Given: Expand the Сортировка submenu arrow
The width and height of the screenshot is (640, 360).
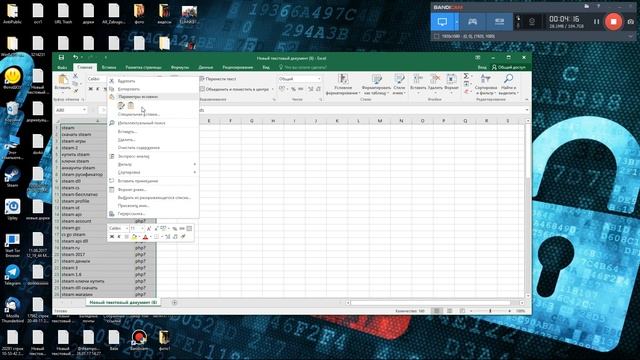Looking at the screenshot, I should tap(195, 172).
